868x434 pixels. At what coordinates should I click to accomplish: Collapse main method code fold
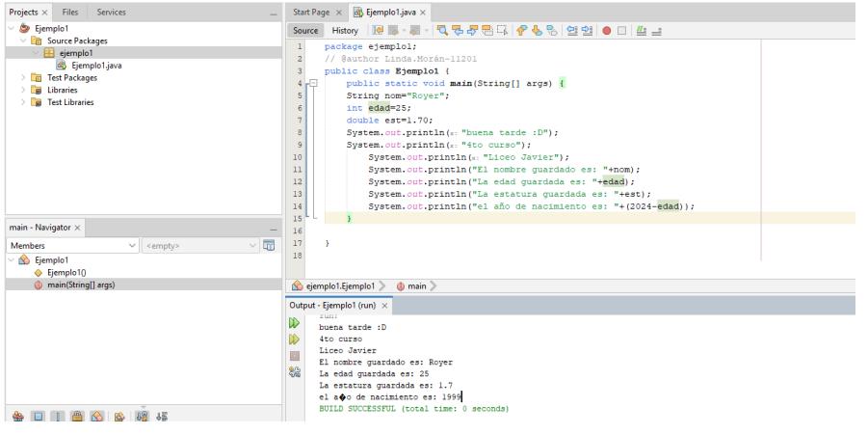[313, 84]
